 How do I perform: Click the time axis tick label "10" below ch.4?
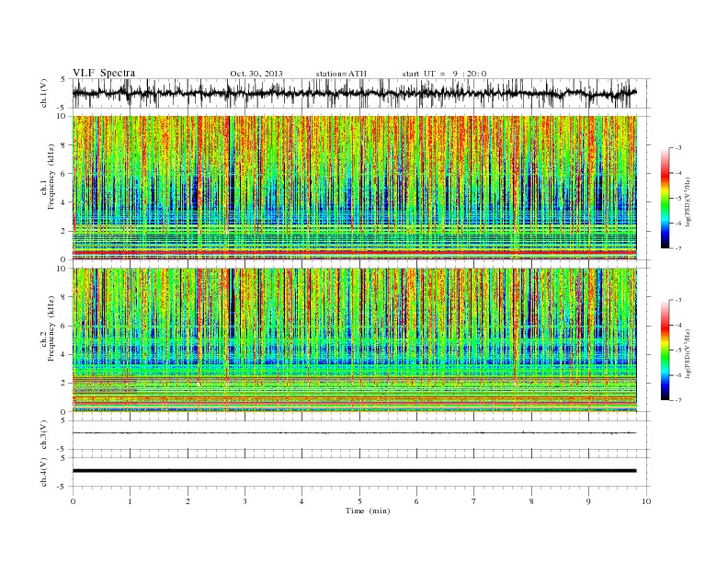point(646,501)
